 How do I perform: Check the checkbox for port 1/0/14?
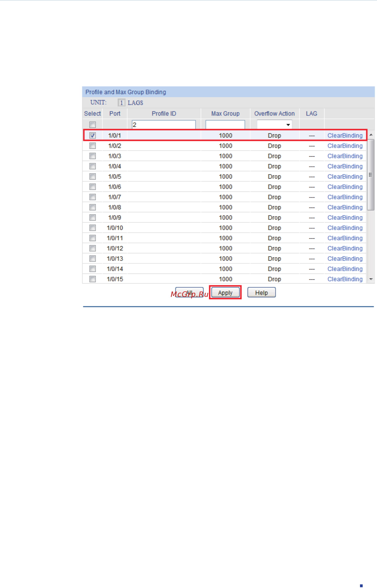[92, 269]
